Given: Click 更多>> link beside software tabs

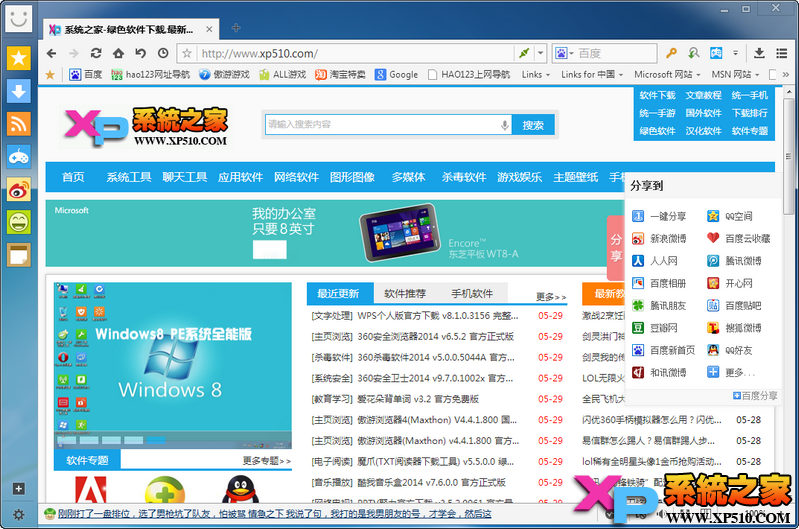Looking at the screenshot, I should tap(551, 297).
